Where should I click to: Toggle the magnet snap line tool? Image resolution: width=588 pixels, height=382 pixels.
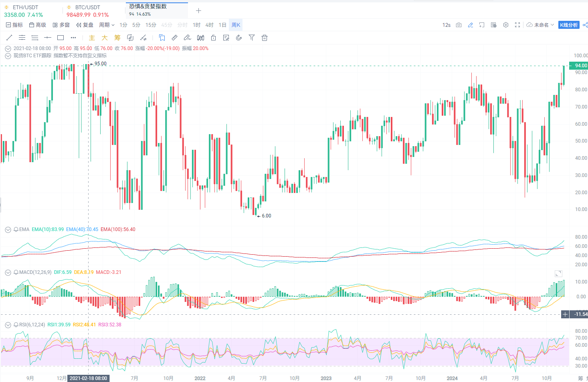(x=143, y=38)
